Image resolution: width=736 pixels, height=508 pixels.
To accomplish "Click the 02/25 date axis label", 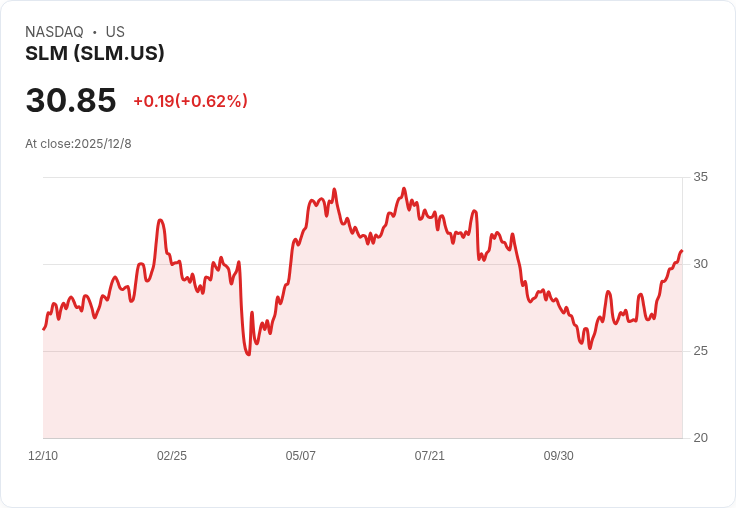I will tap(172, 455).
